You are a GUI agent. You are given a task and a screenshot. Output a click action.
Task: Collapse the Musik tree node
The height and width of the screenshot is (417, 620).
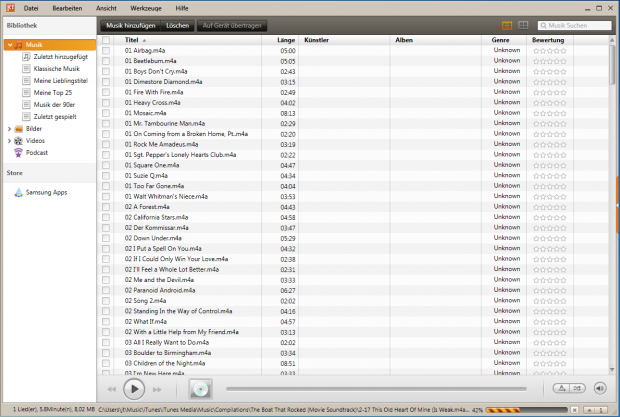point(10,45)
